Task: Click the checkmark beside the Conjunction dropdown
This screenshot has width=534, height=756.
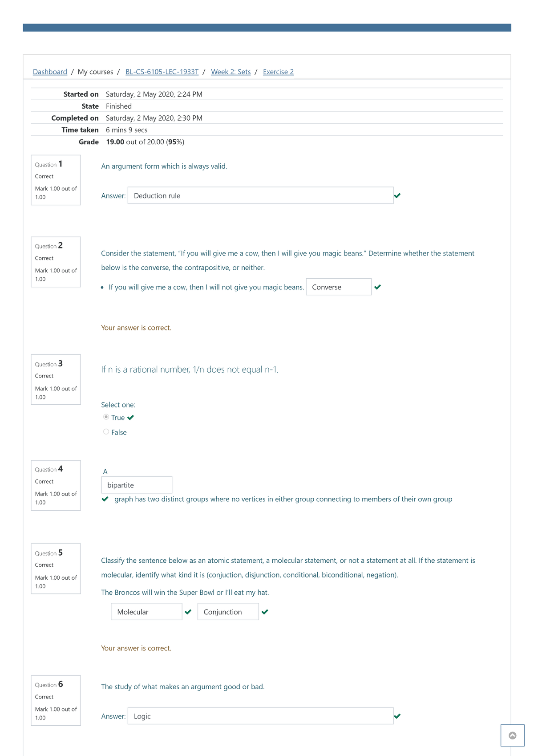Action: (265, 612)
